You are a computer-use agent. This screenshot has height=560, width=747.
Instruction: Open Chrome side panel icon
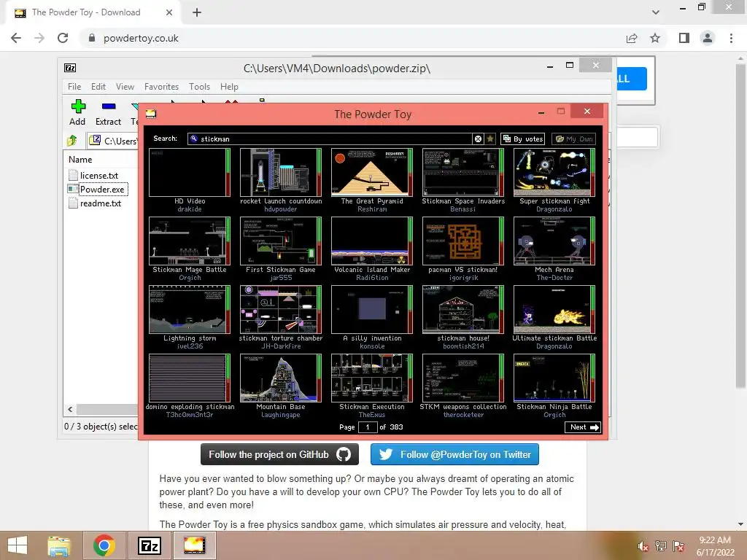[684, 38]
